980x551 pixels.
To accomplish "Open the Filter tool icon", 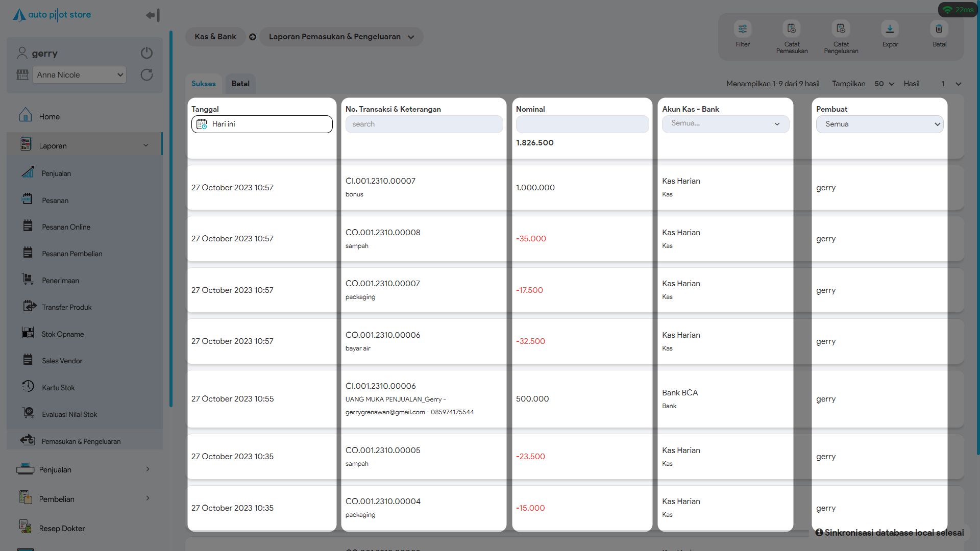I will (x=743, y=30).
